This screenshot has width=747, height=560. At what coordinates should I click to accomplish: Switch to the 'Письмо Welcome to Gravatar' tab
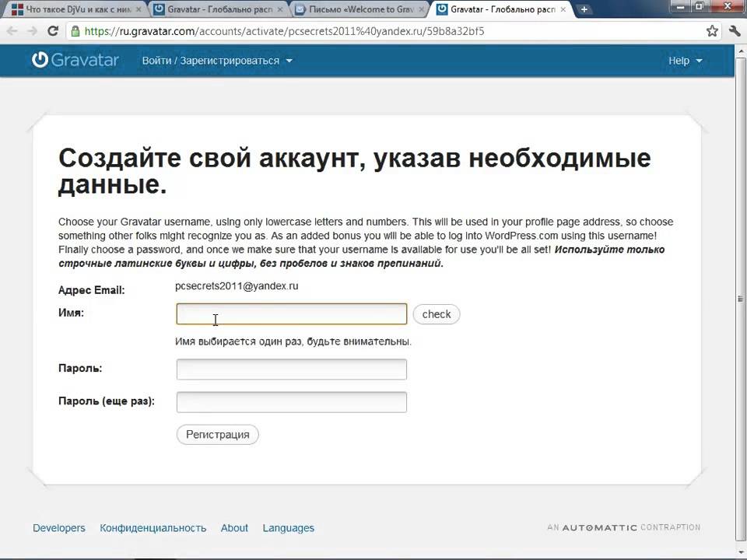click(359, 9)
